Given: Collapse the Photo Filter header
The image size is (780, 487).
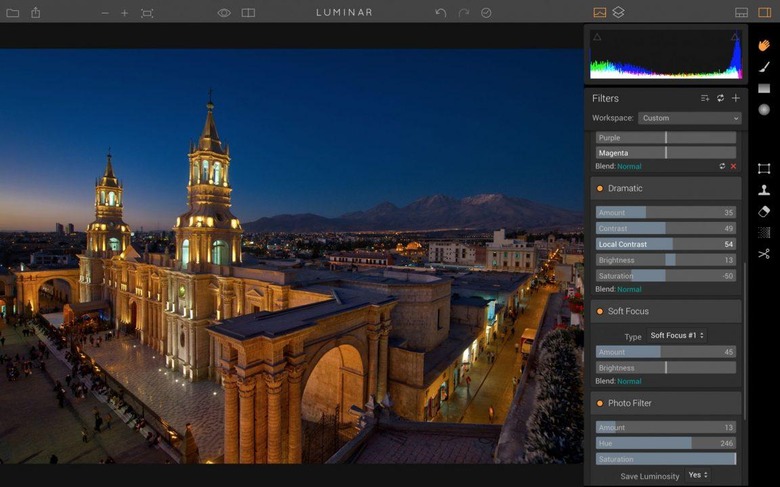Looking at the screenshot, I should coord(666,403).
